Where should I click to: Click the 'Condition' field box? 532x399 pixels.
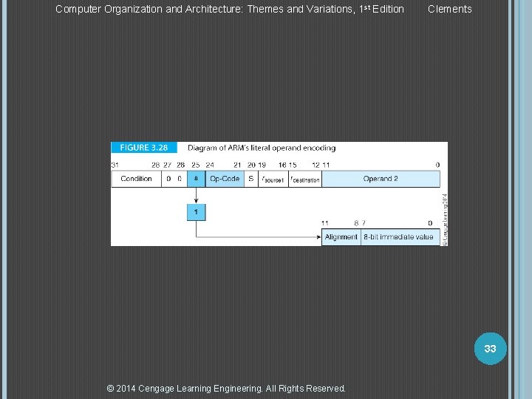point(137,179)
